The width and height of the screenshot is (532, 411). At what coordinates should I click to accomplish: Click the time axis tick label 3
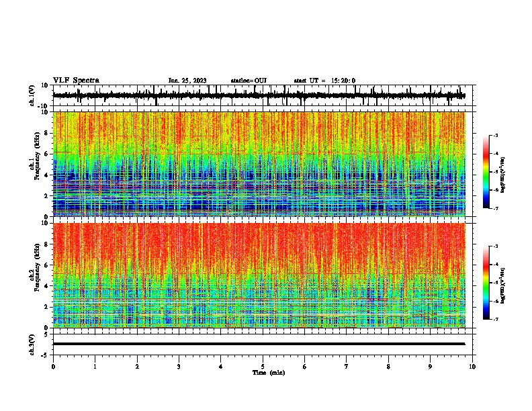pyautogui.click(x=179, y=367)
